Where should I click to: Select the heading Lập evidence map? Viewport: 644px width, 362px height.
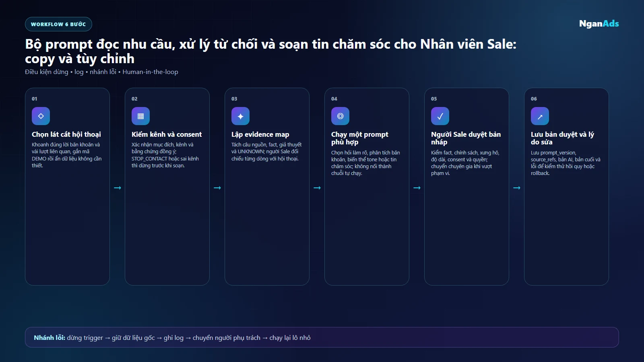260,134
